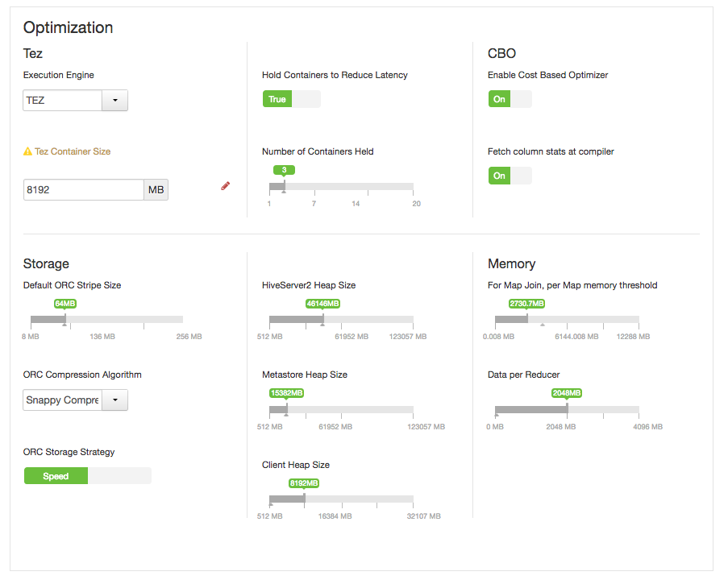Click the red pencil edit icon
The height and width of the screenshot is (584, 728).
point(225,186)
